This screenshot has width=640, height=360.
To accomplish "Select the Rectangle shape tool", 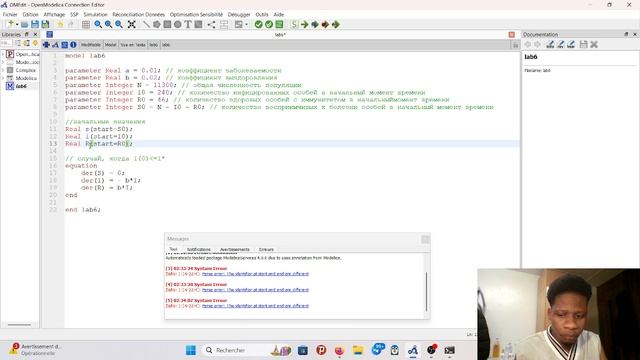I will tap(167, 24).
